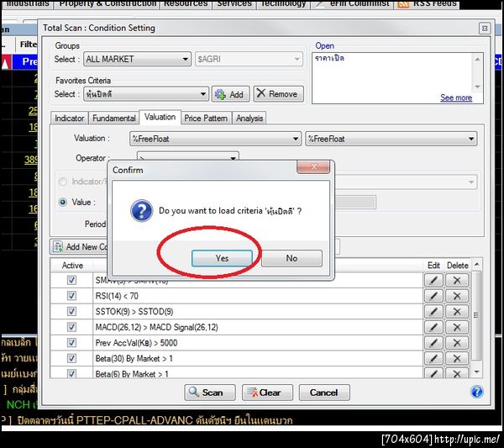Open the See more link
The width and height of the screenshot is (504, 448).
(456, 98)
